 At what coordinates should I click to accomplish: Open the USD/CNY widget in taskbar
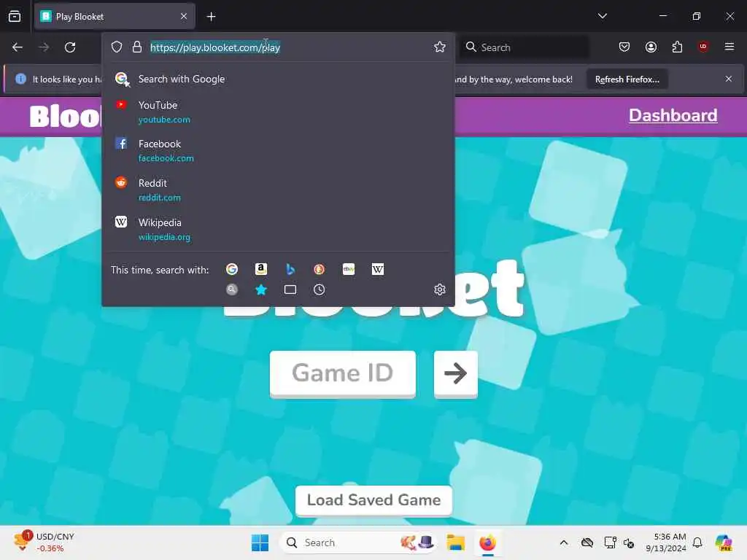pos(44,542)
